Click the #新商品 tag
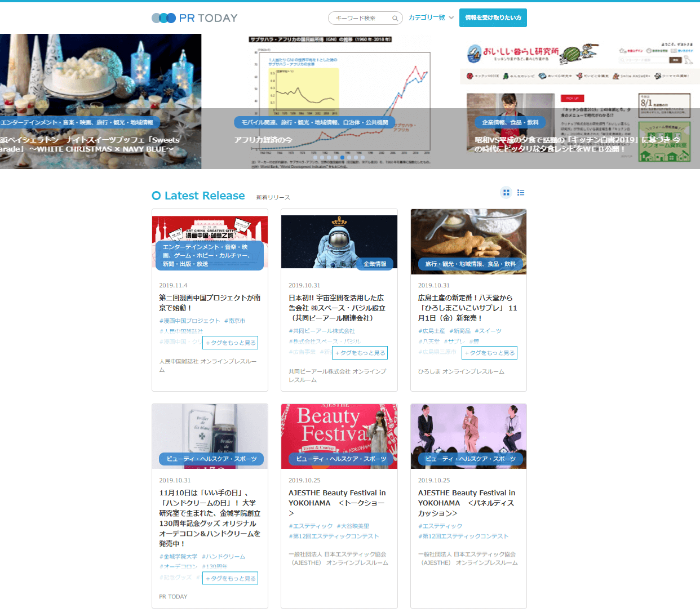Screen dimensions: 700x612 pos(460,331)
